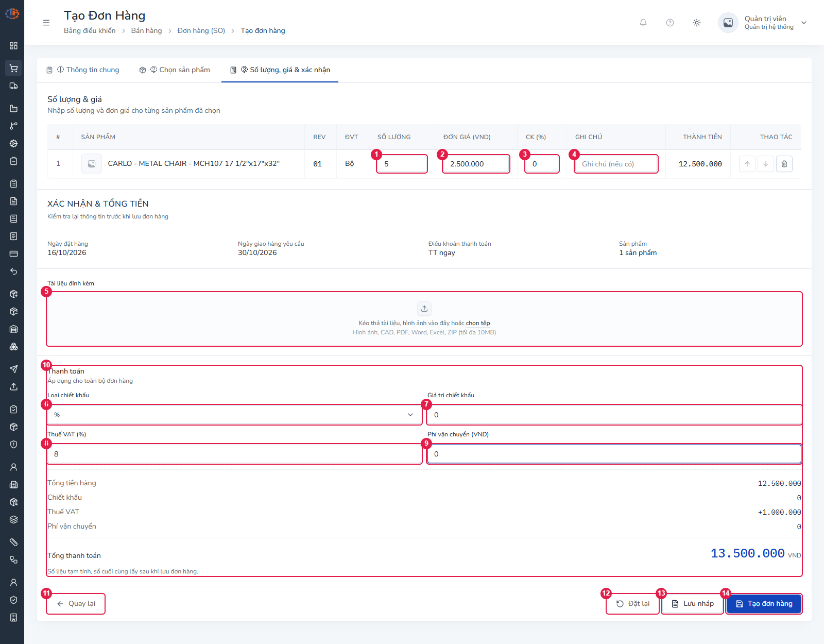
Task: Select Số lượng, giá & xác nhận tab
Action: pyautogui.click(x=280, y=70)
